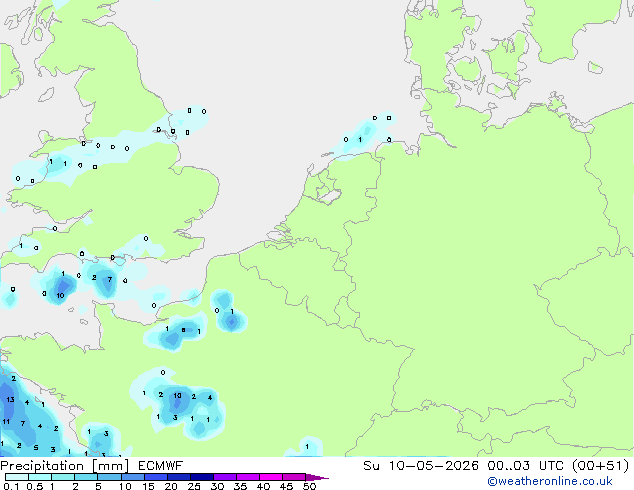The height and width of the screenshot is (490, 634).
Task: Click the '0.1' legend scale label
Action: pyautogui.click(x=11, y=486)
